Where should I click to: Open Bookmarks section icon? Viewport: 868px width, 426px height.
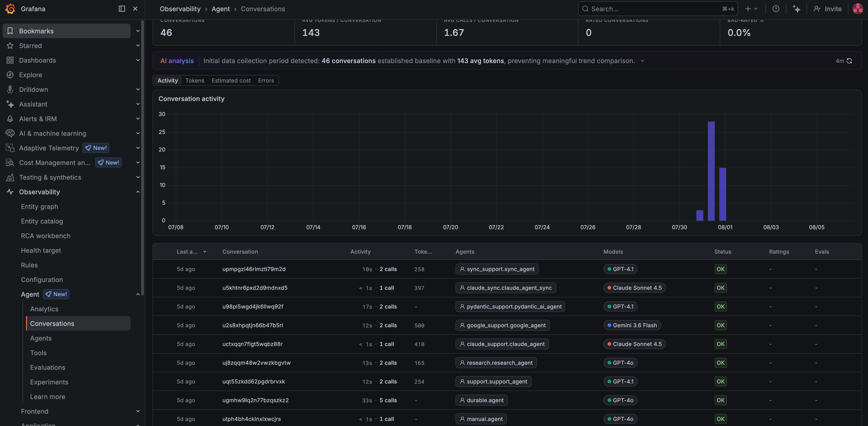[x=10, y=31]
